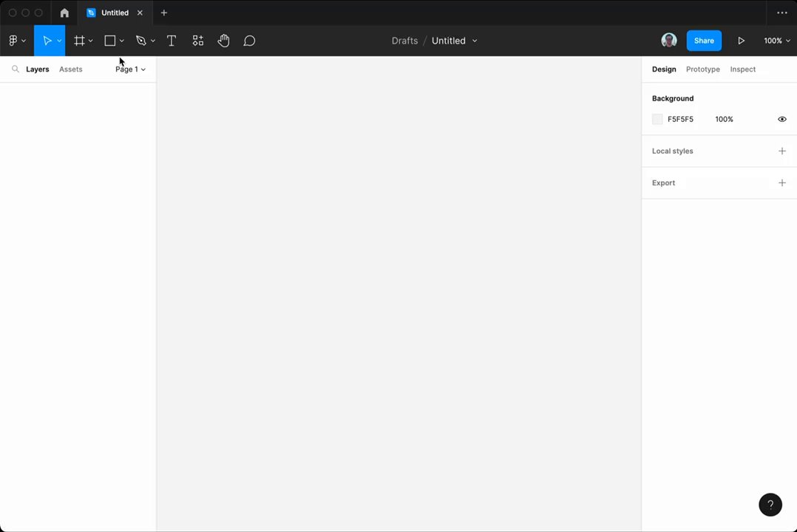The height and width of the screenshot is (532, 797).
Task: Click the Local styles label
Action: [x=673, y=151]
